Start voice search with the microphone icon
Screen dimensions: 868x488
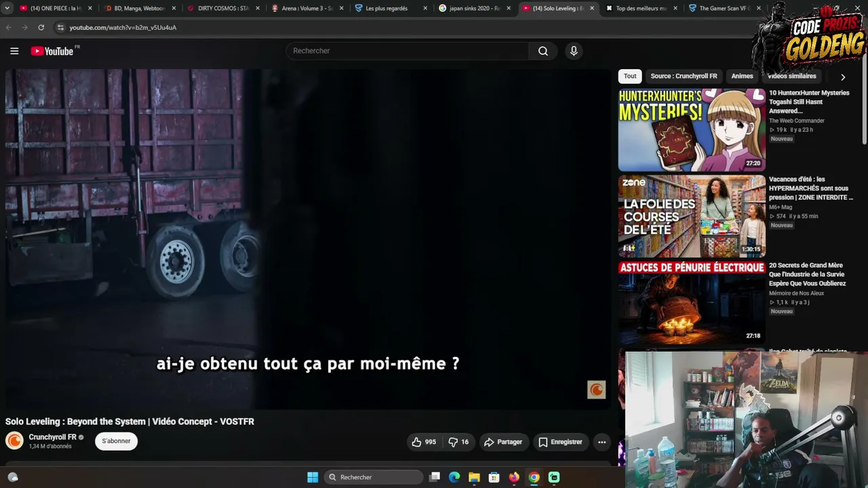pos(574,51)
